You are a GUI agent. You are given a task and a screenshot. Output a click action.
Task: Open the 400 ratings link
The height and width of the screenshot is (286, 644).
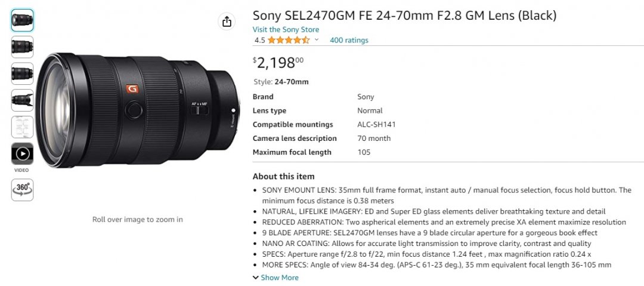pyautogui.click(x=349, y=40)
